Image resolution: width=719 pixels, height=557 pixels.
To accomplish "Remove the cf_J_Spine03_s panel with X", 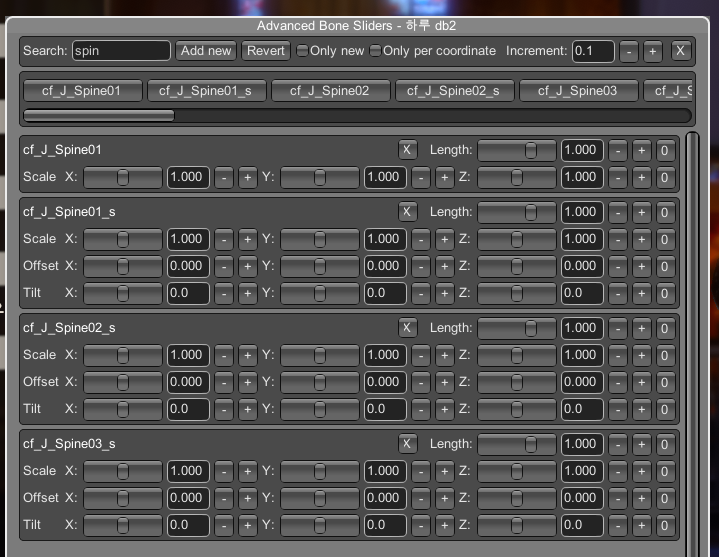I will 407,444.
